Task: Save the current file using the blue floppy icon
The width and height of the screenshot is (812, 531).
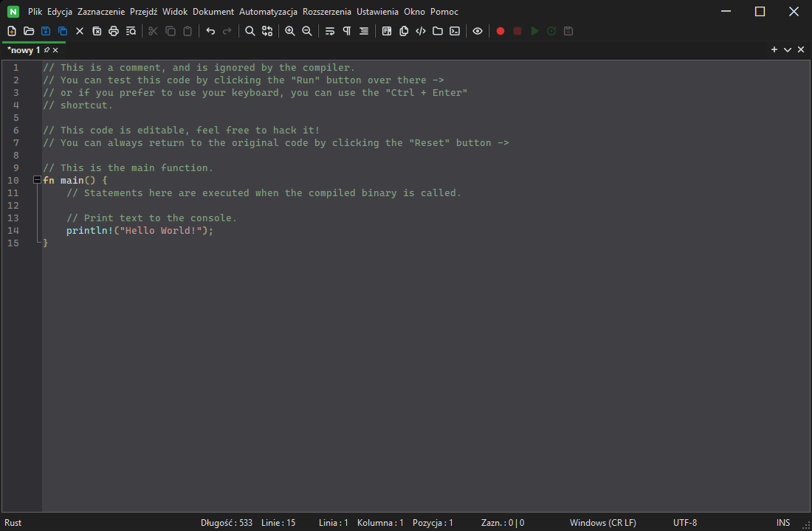Action: tap(46, 31)
